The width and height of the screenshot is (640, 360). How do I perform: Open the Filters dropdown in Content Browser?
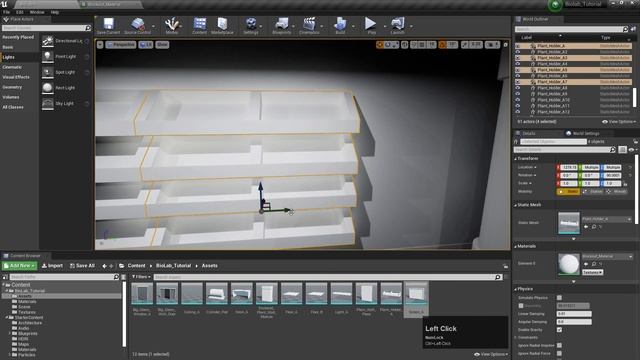(141, 277)
